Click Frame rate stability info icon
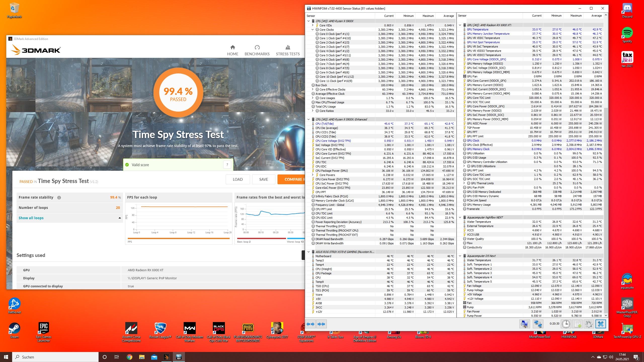The image size is (644, 362). point(59,198)
